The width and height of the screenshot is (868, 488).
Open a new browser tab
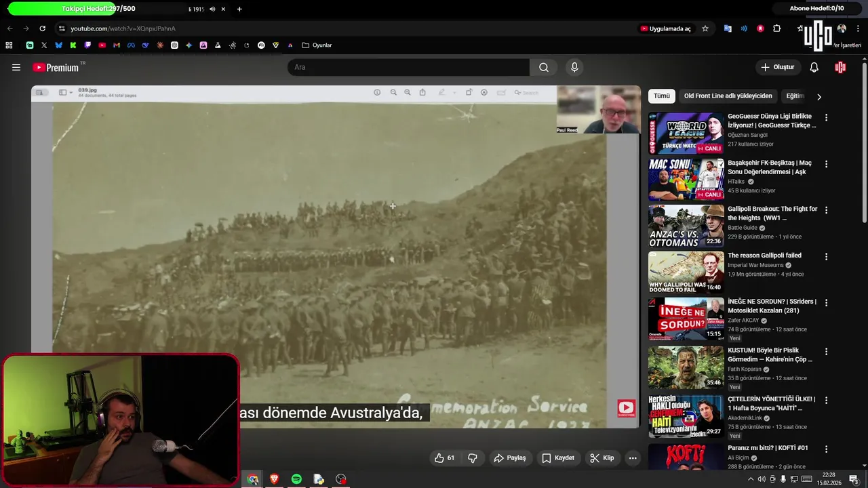click(239, 9)
